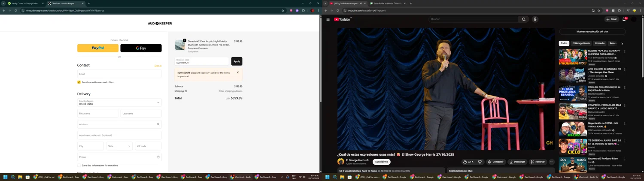Click the install app icon in YouTube address bar

[x=593, y=10]
